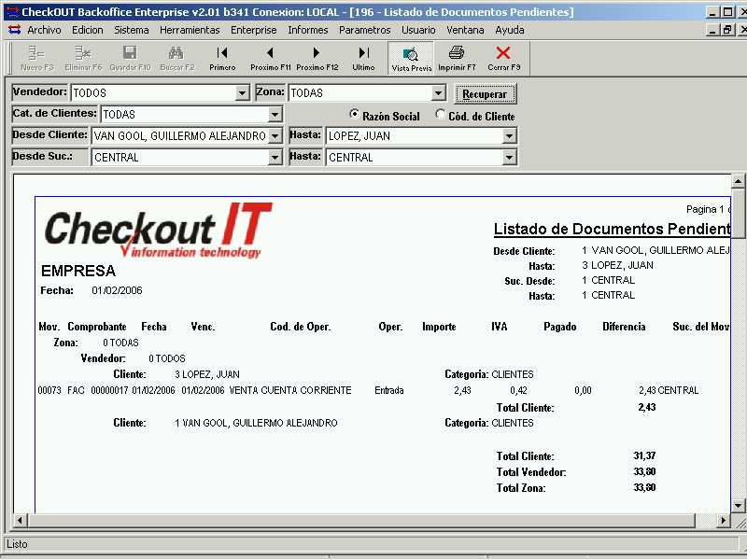Click the Buscar F2 binoculars icon
Image resolution: width=747 pixels, height=560 pixels.
(176, 58)
